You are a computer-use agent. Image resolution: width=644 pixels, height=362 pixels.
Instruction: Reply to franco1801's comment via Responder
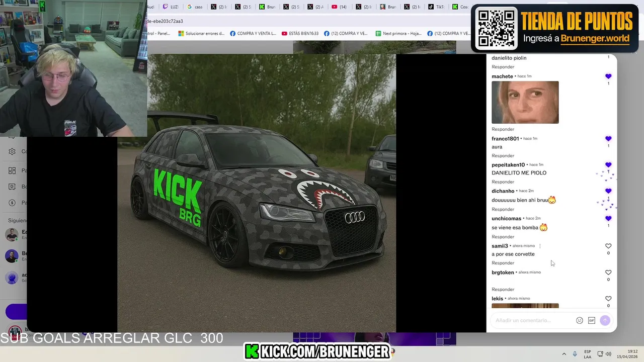coord(503,156)
